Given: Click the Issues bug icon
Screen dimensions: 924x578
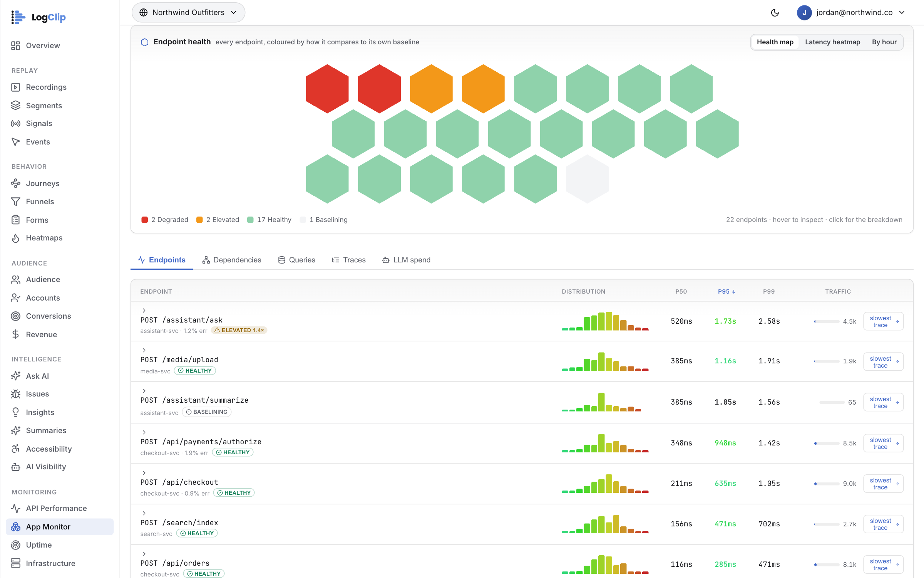Looking at the screenshot, I should (x=15, y=394).
